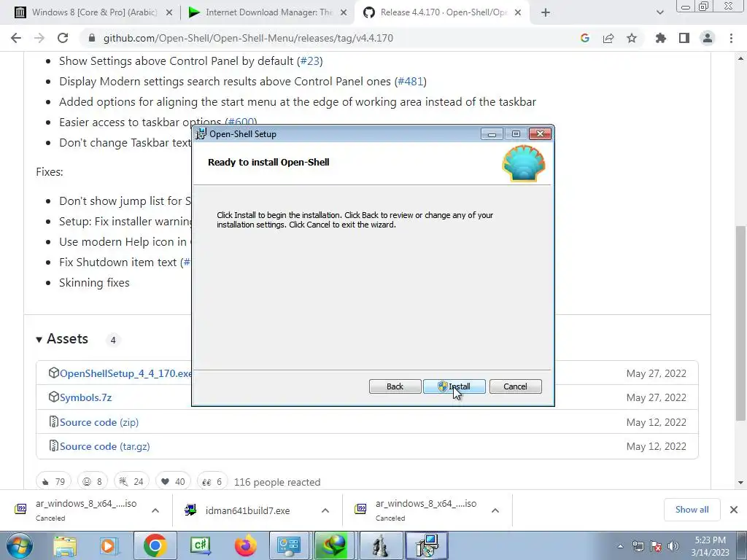747x560 pixels.
Task: Reload the GitHub page
Action: point(63,38)
